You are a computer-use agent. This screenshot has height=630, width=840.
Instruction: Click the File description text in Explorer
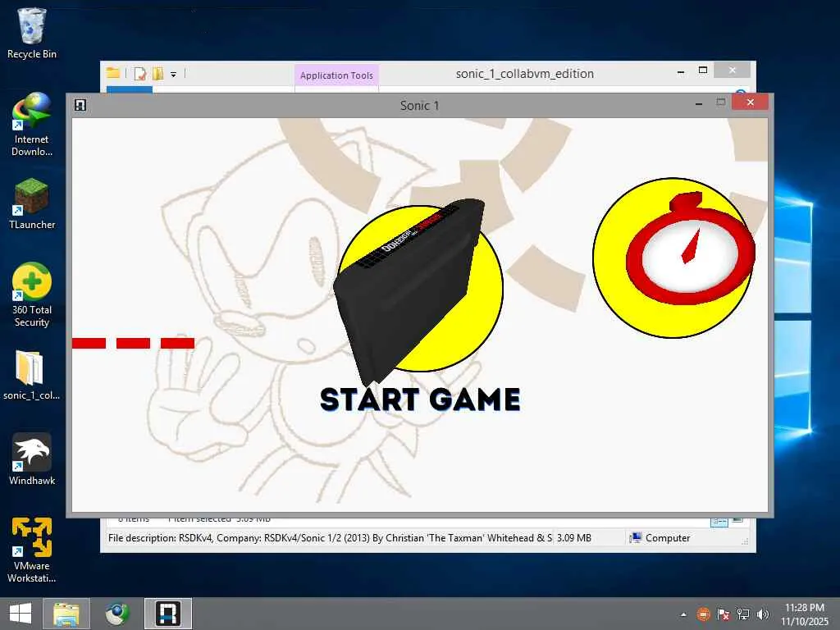pos(330,538)
